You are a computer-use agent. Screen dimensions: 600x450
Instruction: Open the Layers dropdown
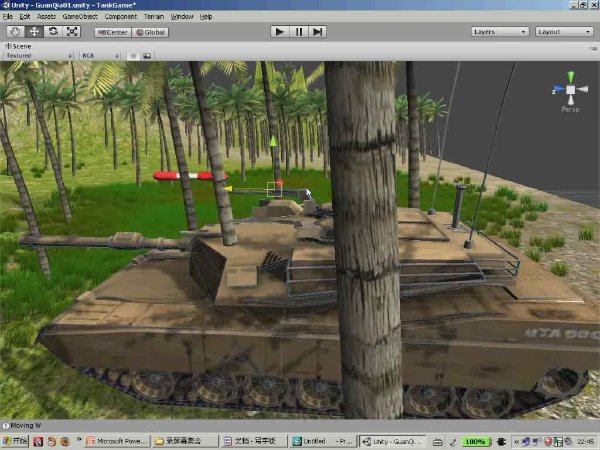[500, 32]
